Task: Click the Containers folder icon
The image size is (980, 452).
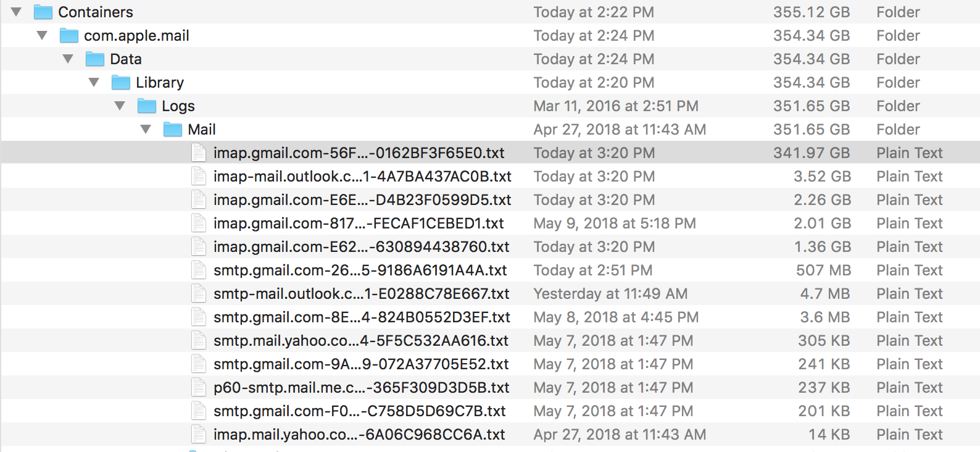Action: (43, 12)
